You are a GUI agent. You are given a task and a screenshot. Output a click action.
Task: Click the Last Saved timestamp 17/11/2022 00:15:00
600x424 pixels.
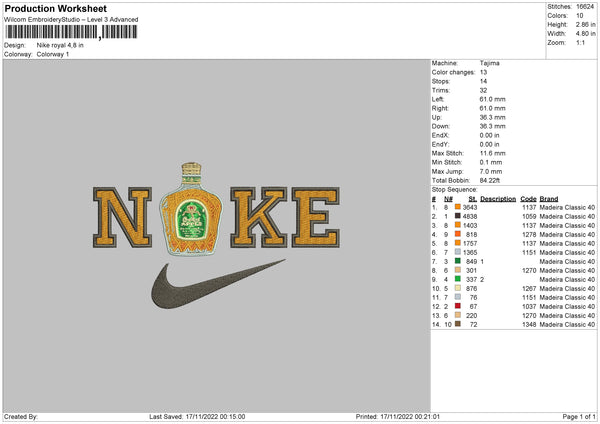215,417
